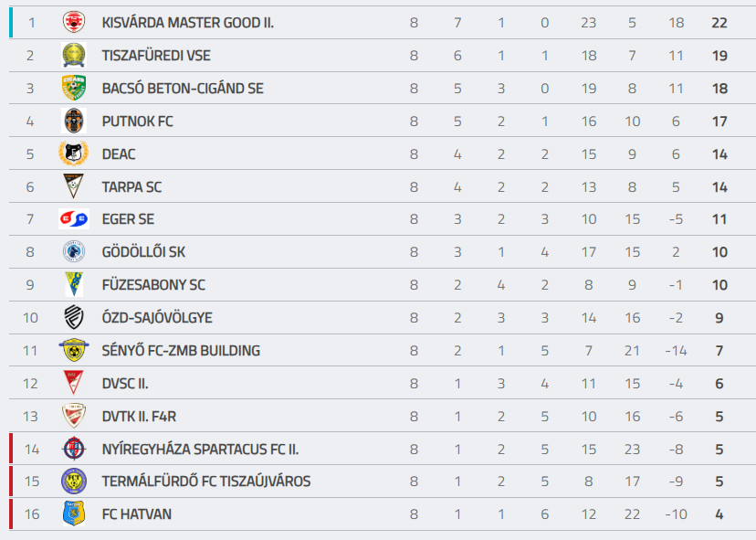Screen dimensions: 756x540
Task: Open the DVTK II. F4R team page
Action: (x=139, y=417)
